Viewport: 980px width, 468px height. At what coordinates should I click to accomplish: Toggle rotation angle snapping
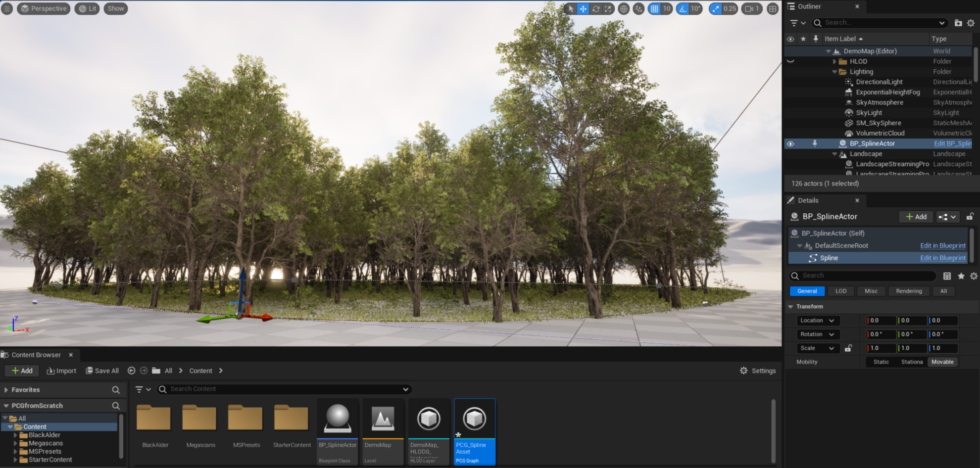(x=683, y=8)
